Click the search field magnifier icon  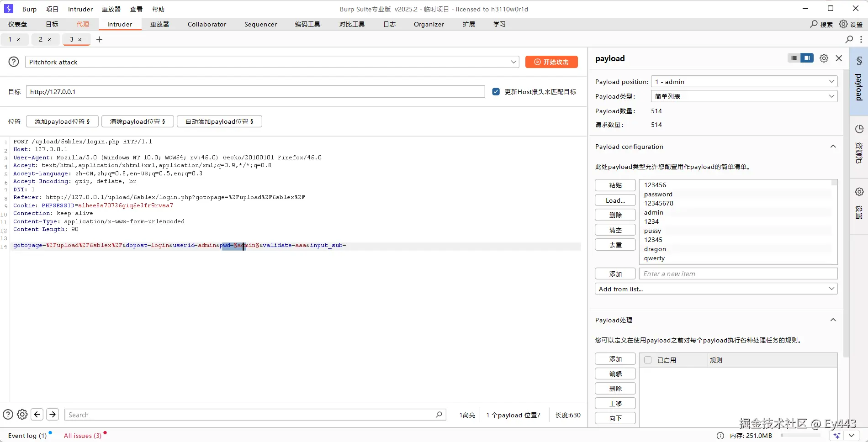click(x=439, y=415)
